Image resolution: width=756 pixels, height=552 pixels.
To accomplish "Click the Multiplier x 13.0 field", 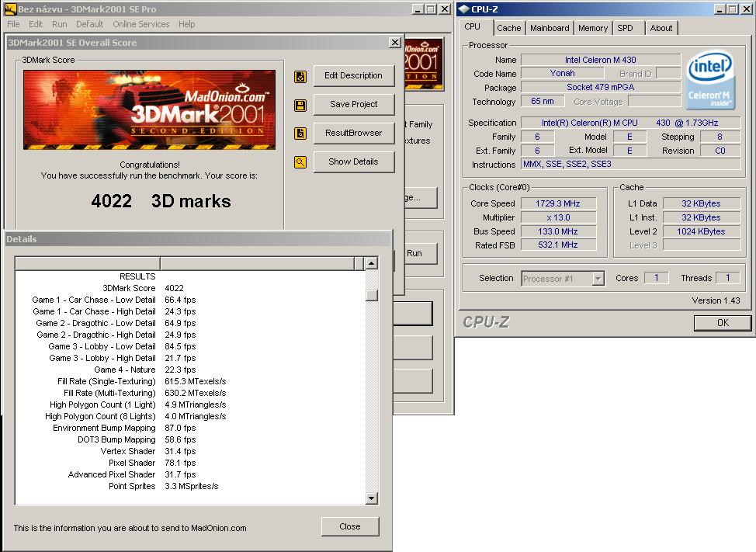I will pos(558,217).
